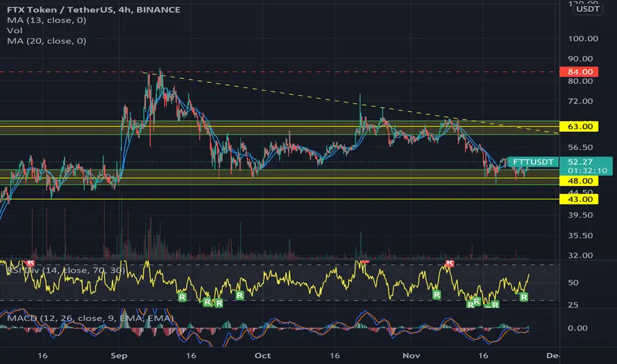This screenshot has height=364, width=617.
Task: Open the MA (20, close, 0) indicator legend
Action: [46, 41]
